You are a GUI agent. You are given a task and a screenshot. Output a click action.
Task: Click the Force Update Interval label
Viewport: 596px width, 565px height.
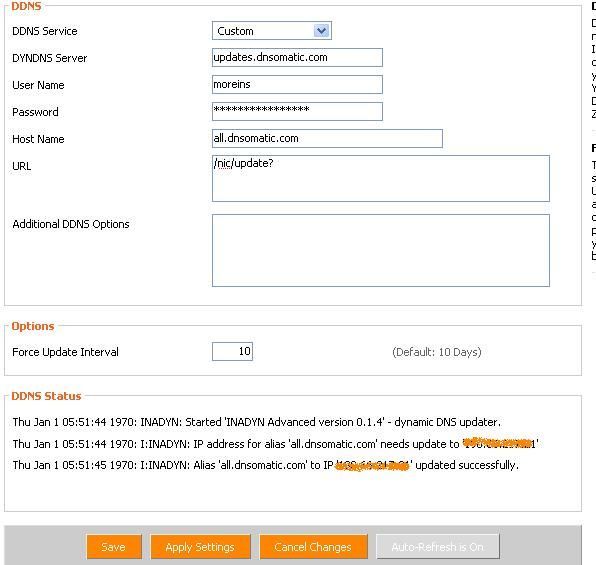tap(65, 352)
